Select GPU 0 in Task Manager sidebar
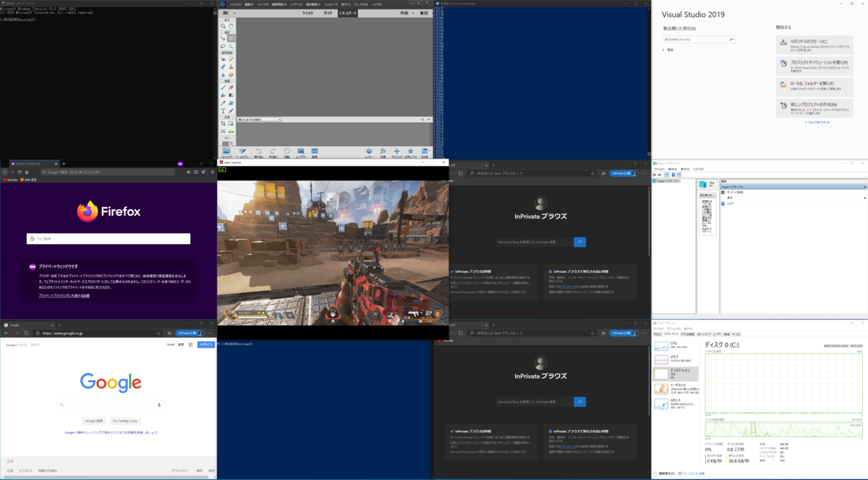The width and height of the screenshot is (868, 480). coord(676,404)
